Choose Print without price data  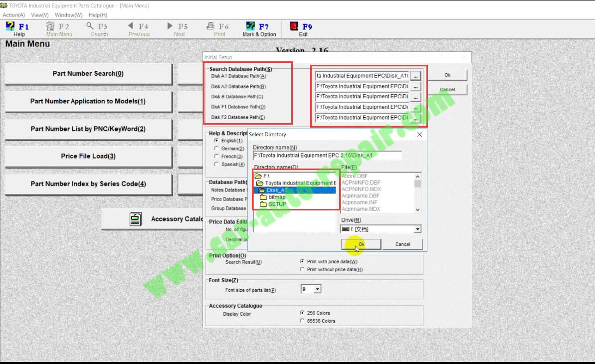click(302, 269)
